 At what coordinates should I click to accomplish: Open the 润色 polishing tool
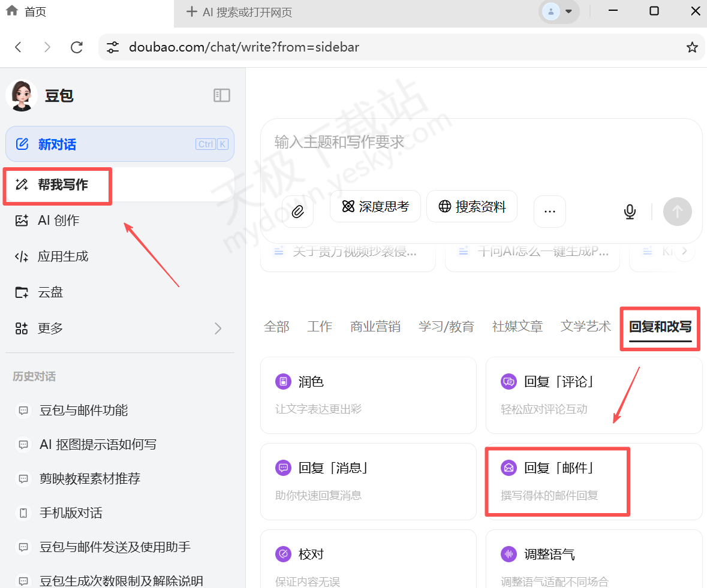[368, 395]
